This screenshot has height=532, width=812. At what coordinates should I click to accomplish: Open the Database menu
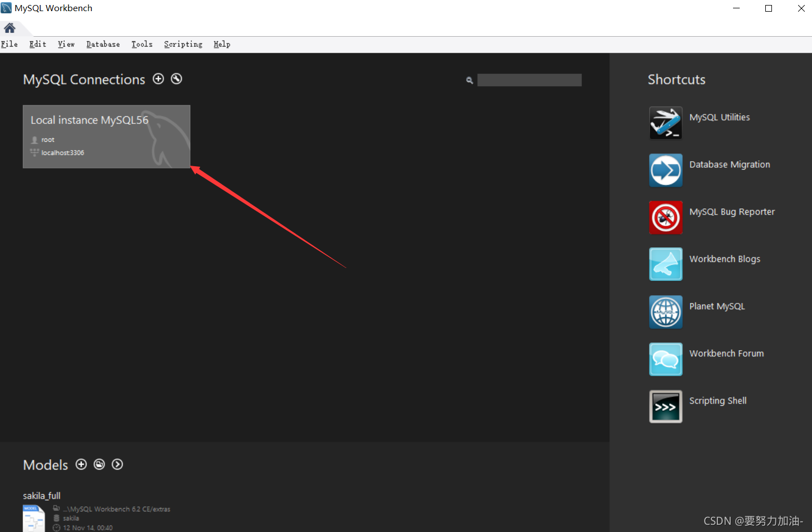(103, 44)
